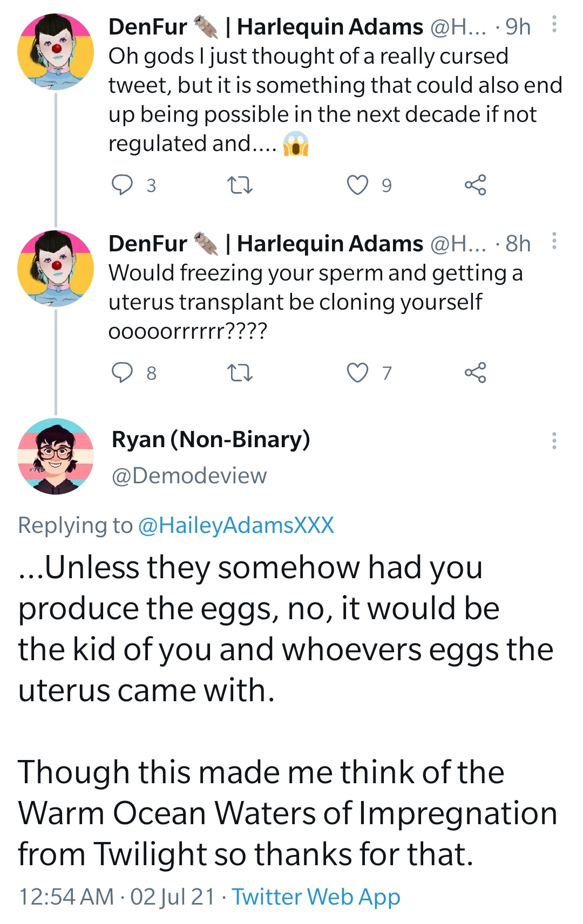Screen dimensions: 583x924
Task: Reply to the cursed tweet post
Action: coord(122,185)
